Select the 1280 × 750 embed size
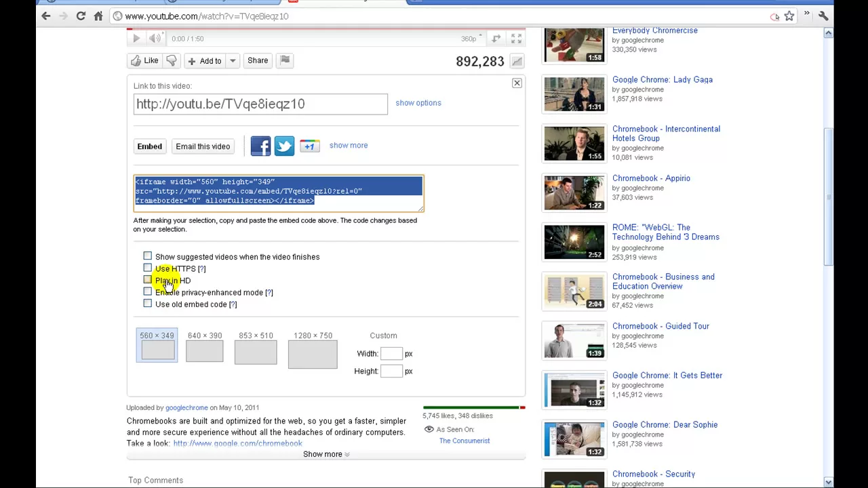 coord(313,350)
